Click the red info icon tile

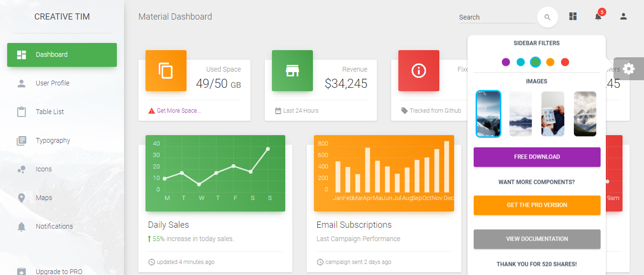pyautogui.click(x=419, y=71)
